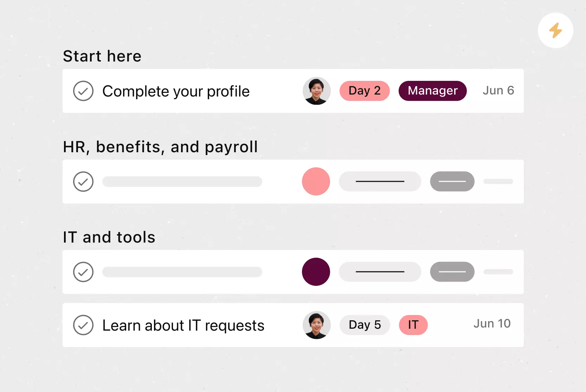This screenshot has height=392, width=586.
Task: Open assignee avatar on Learn about IT requests
Action: [316, 325]
